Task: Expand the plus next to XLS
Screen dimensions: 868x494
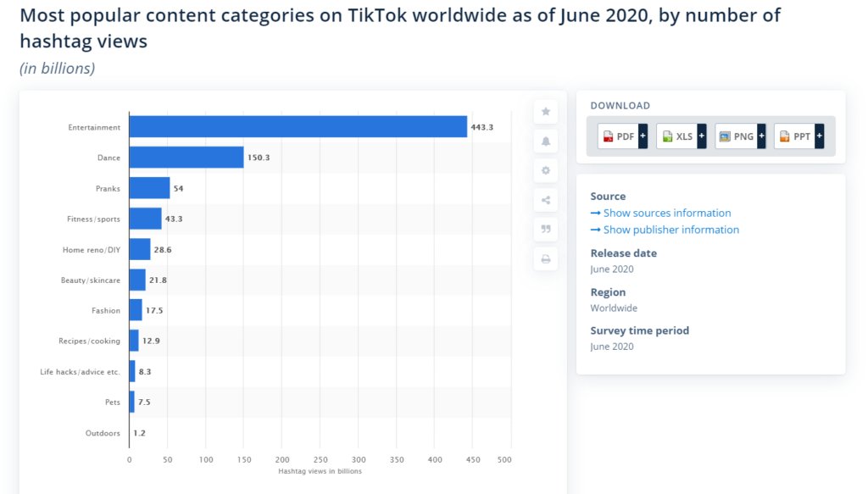Action: tap(701, 136)
